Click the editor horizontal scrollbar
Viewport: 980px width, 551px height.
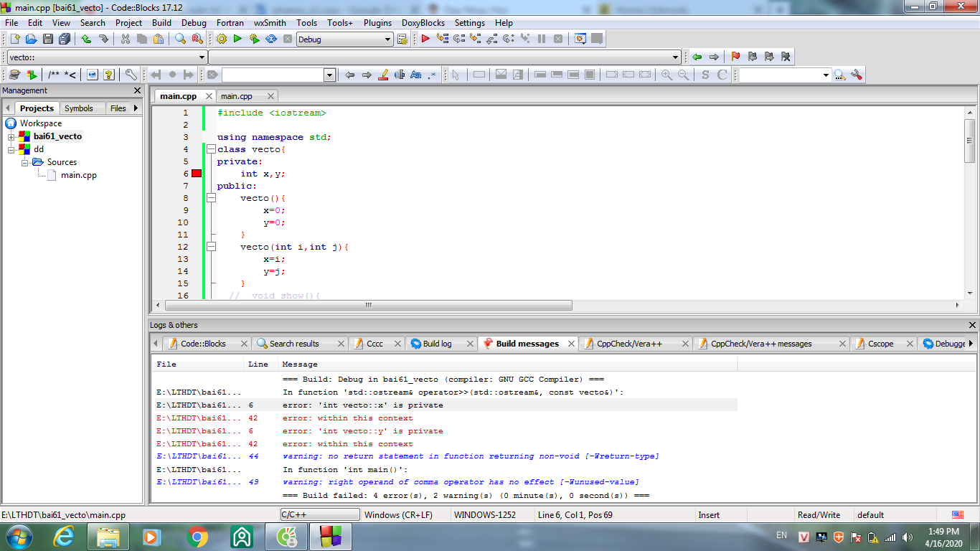[x=368, y=305]
